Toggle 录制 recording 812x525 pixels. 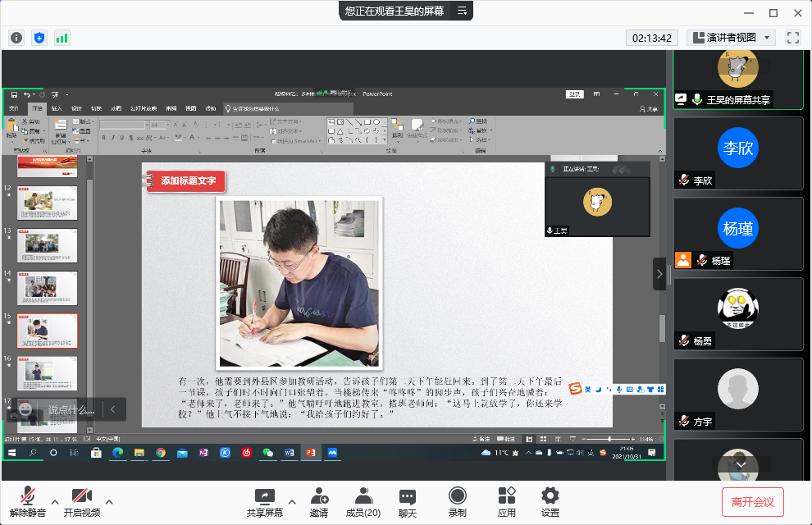coord(457,501)
